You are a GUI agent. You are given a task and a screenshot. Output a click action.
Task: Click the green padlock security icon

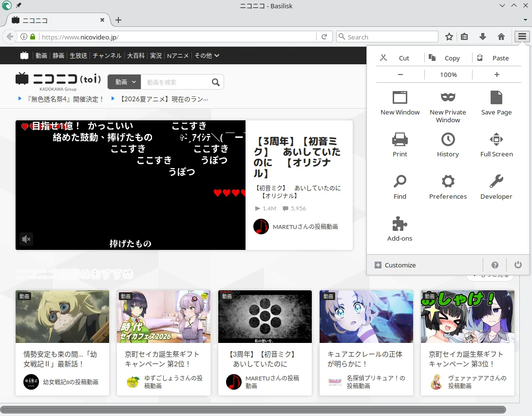point(33,37)
